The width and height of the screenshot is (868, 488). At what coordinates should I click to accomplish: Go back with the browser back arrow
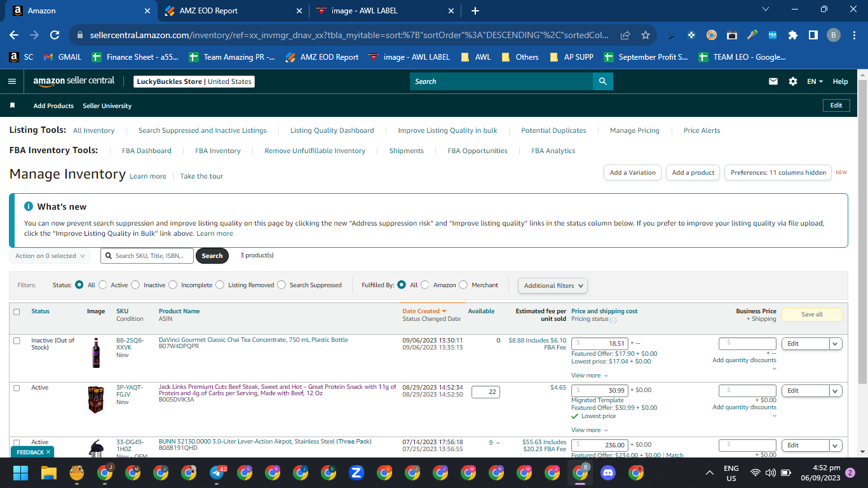[x=14, y=35]
